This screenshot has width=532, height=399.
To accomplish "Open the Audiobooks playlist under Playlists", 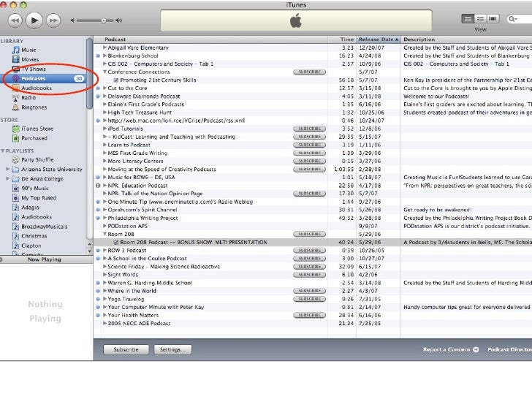I will click(x=37, y=217).
